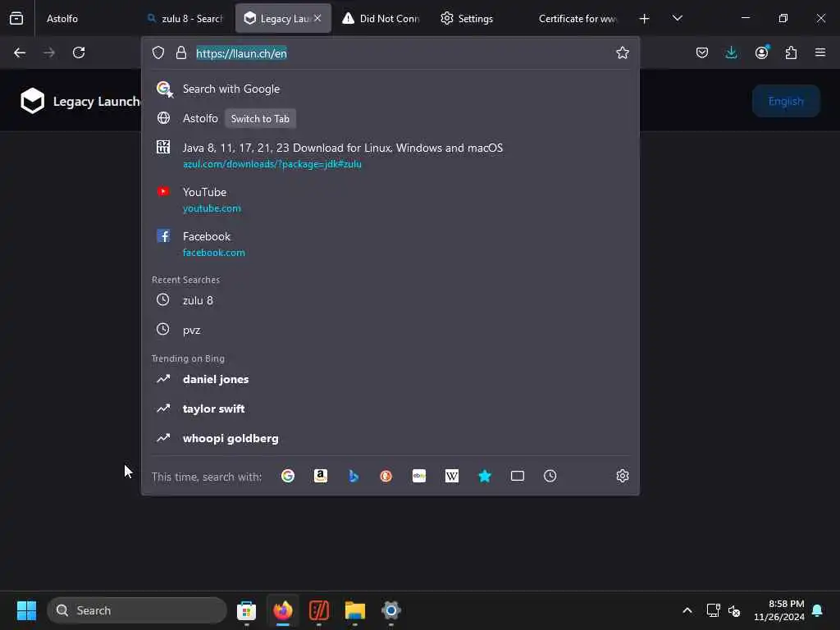The height and width of the screenshot is (630, 840).
Task: Search History with the clock icon
Action: point(550,476)
